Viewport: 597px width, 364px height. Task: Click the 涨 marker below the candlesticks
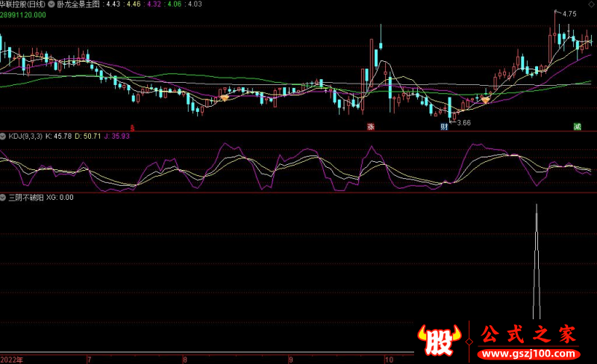pos(369,127)
